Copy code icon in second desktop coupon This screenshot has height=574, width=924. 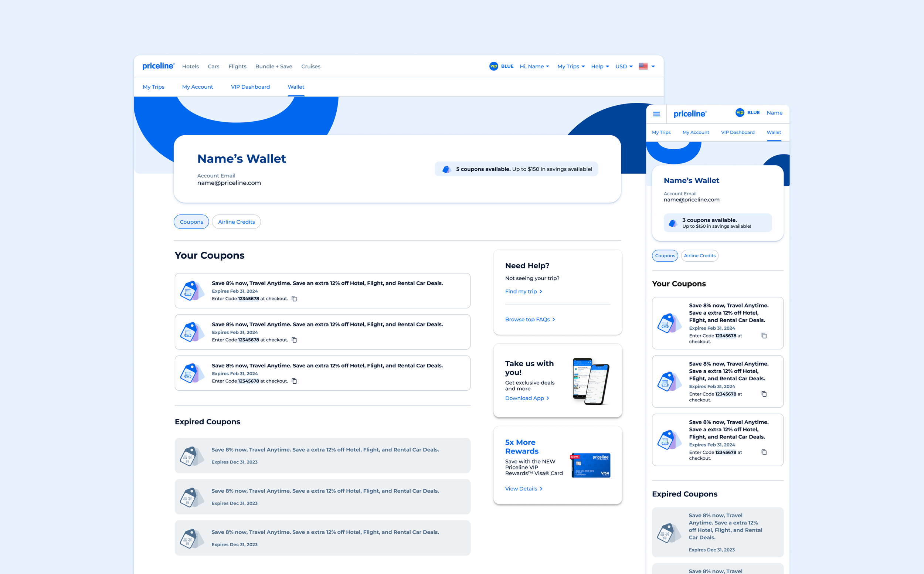[294, 340]
